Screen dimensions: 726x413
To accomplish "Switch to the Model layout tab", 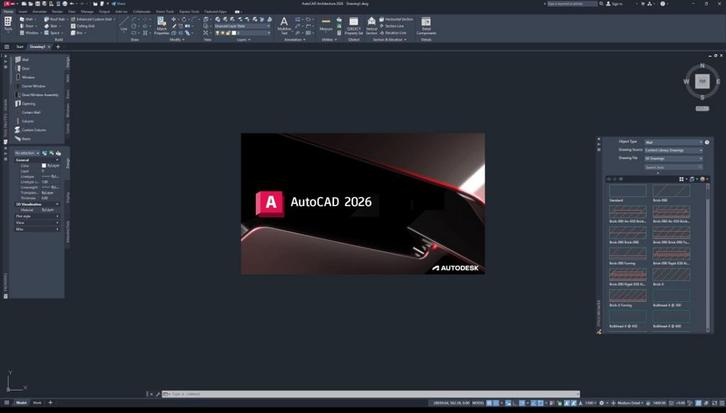I will click(x=21, y=402).
